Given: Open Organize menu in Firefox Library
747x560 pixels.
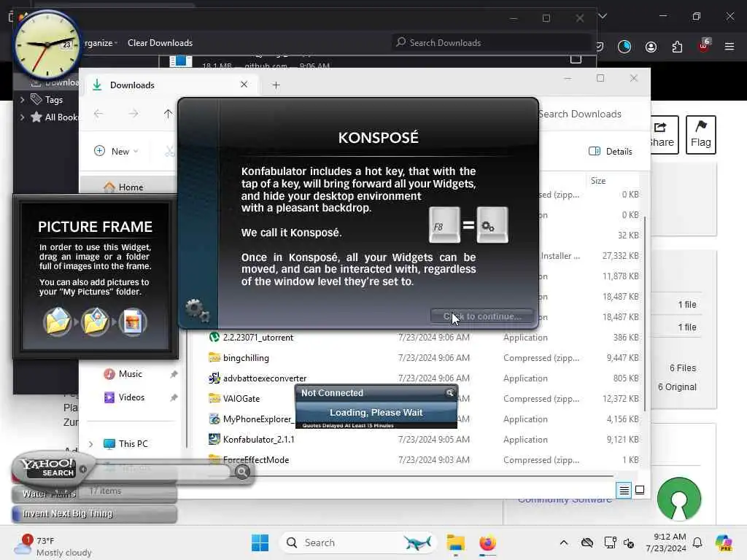Looking at the screenshot, I should point(100,43).
